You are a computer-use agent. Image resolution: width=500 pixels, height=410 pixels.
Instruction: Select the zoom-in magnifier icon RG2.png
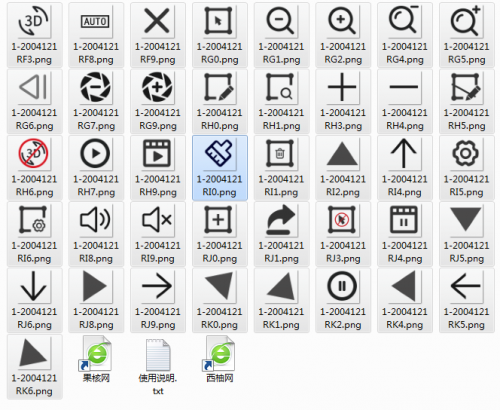click(x=343, y=35)
